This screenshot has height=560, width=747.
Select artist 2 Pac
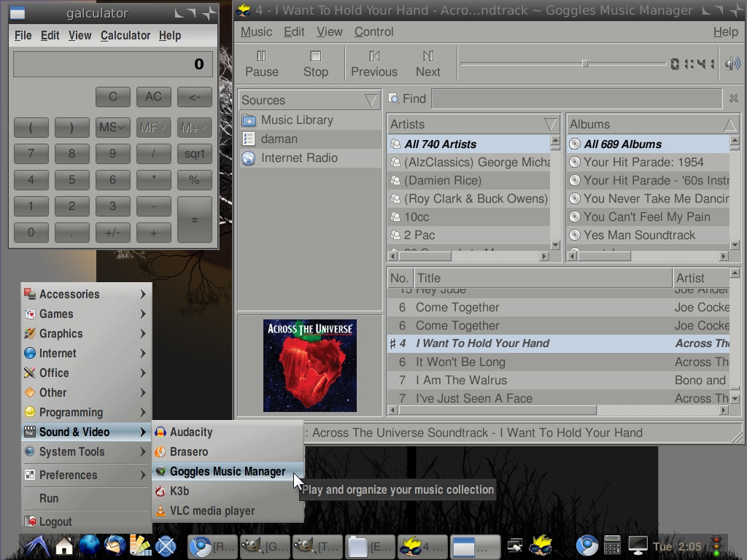pyautogui.click(x=469, y=235)
